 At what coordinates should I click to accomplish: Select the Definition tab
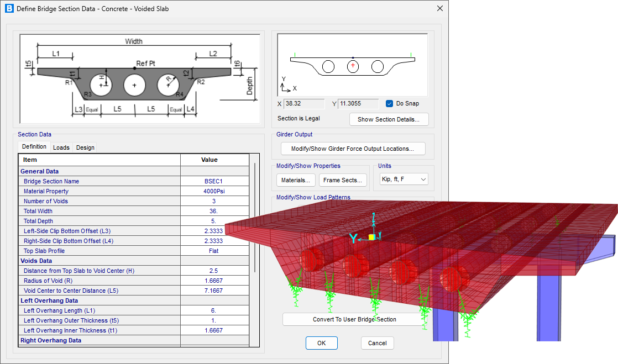tap(34, 147)
